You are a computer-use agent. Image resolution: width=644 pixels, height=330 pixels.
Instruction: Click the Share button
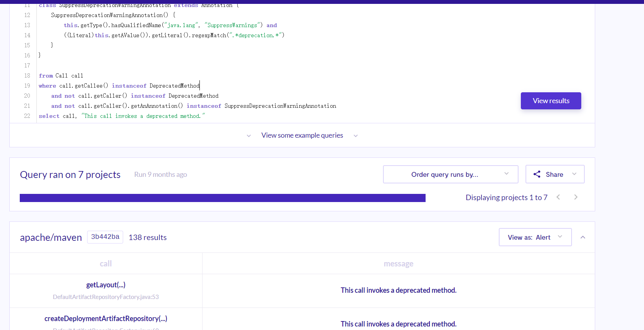tap(555, 174)
